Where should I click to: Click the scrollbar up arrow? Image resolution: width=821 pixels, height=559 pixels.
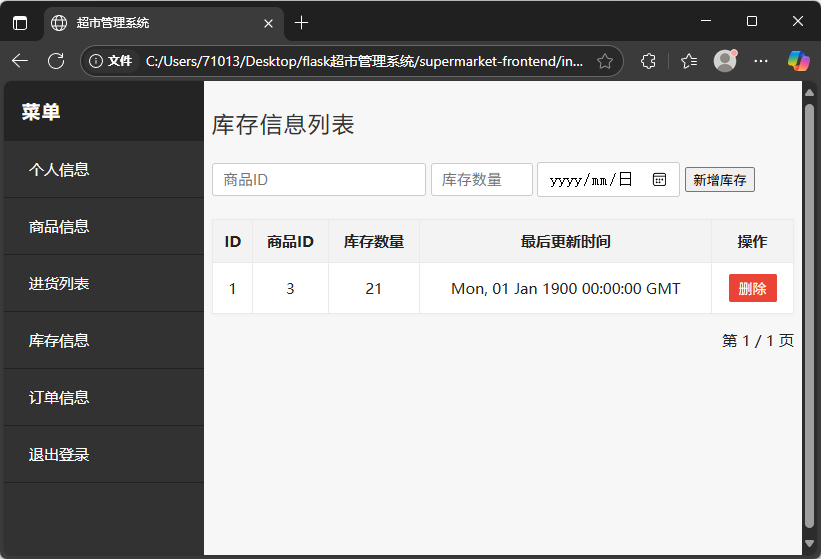point(809,92)
